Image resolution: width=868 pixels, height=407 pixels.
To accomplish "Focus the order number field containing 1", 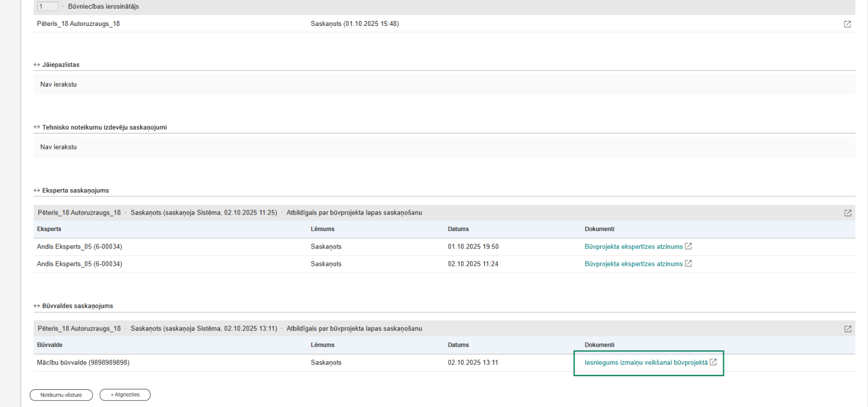I will coord(47,7).
